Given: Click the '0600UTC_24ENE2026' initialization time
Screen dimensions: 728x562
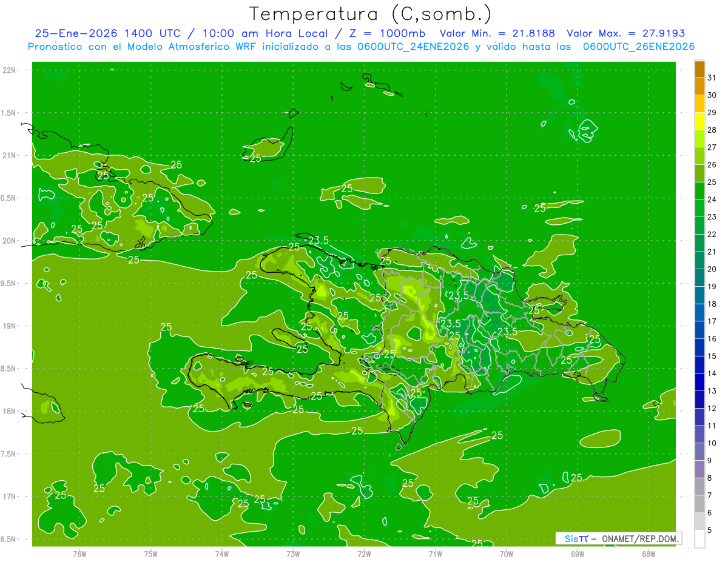Looking at the screenshot, I should tap(413, 47).
